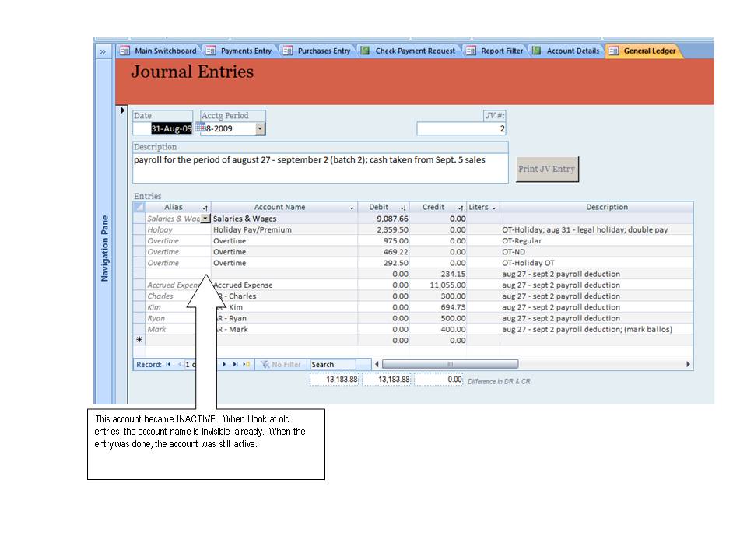Click the 9,087.66 debit cell
This screenshot has height=560, width=747.
[384, 219]
